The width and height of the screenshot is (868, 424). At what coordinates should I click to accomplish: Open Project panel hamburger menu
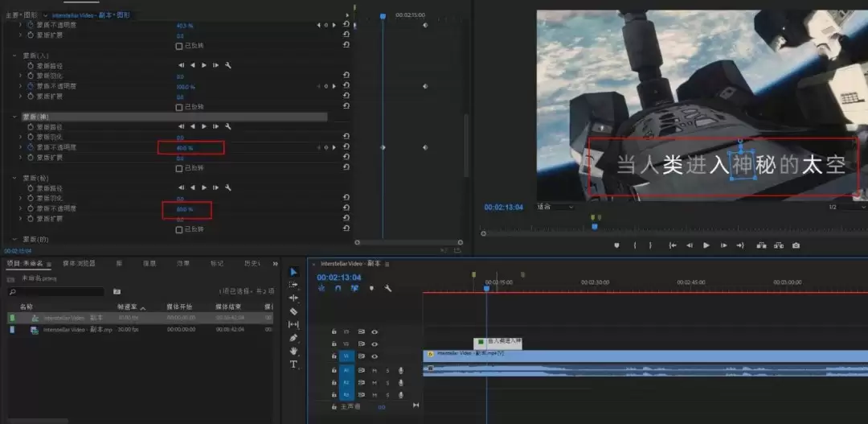pos(49,265)
